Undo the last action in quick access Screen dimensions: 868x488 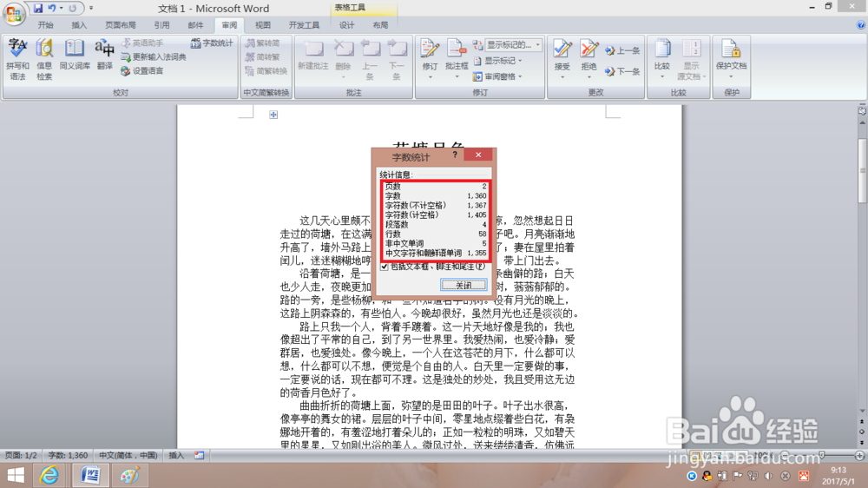pos(51,9)
